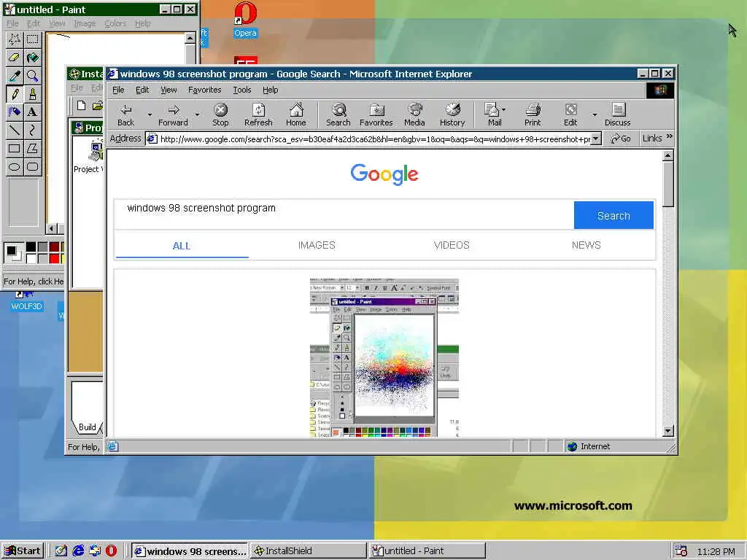Screen dimensions: 747x560
Task: Open the Opera desktop shortcut
Action: [245, 20]
